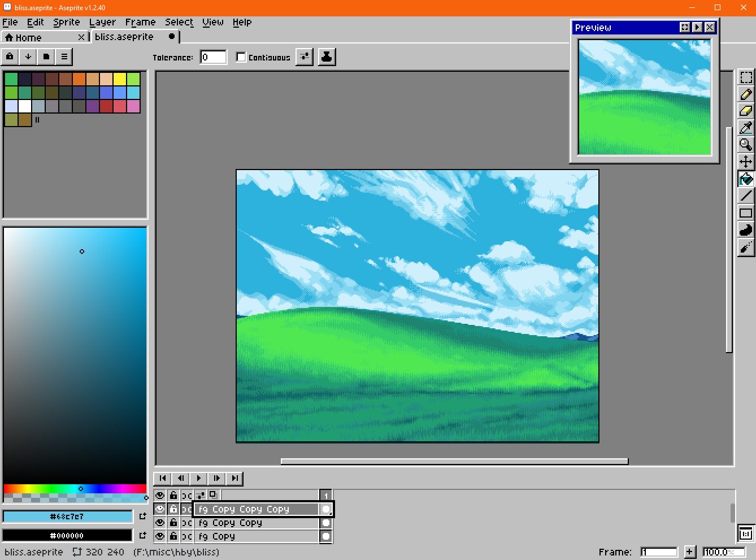
Task: Pick the orange palette swatch
Action: click(79, 79)
